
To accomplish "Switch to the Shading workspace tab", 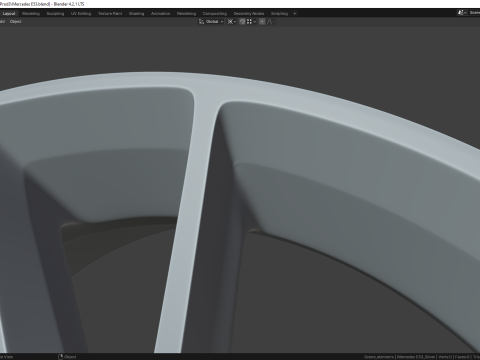I will click(x=137, y=14).
